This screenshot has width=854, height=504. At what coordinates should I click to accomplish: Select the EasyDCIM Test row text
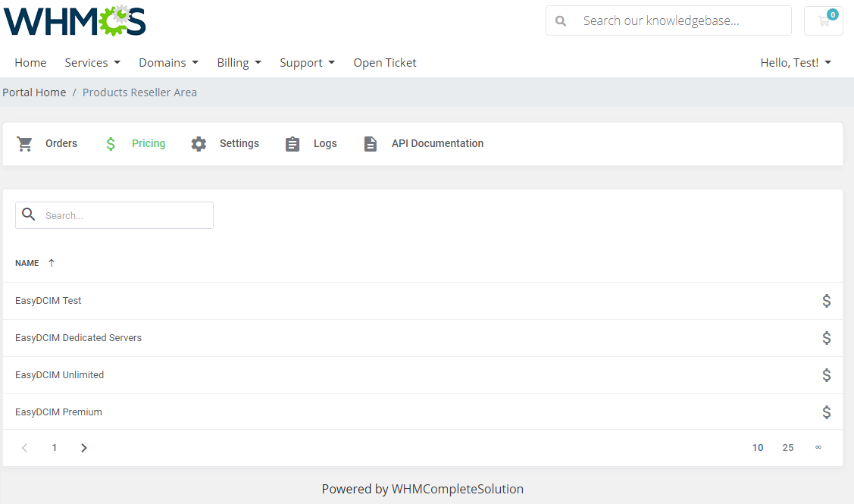(48, 301)
